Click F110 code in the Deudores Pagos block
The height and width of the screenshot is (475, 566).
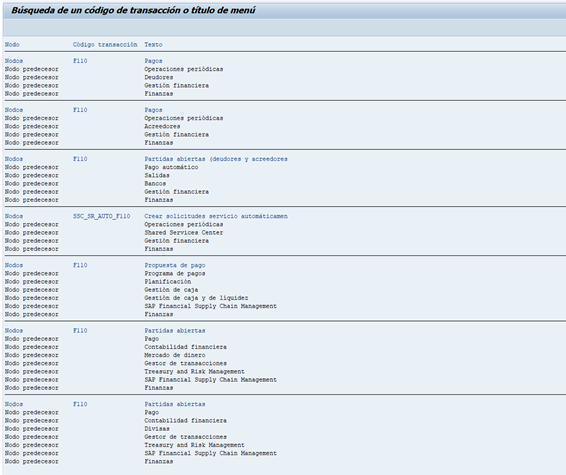click(80, 61)
